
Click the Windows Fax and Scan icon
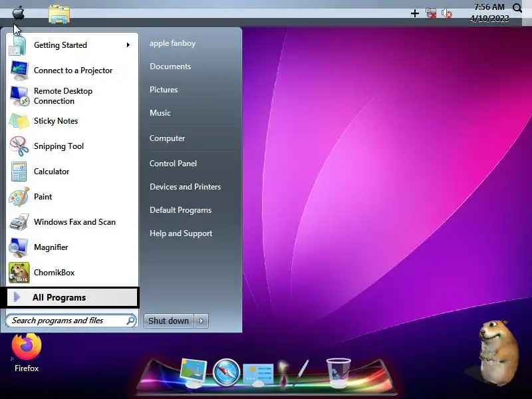point(19,222)
